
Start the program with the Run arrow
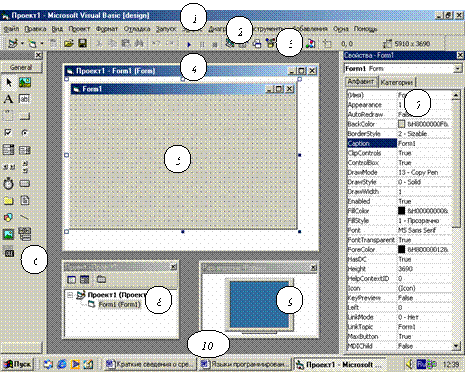point(189,44)
